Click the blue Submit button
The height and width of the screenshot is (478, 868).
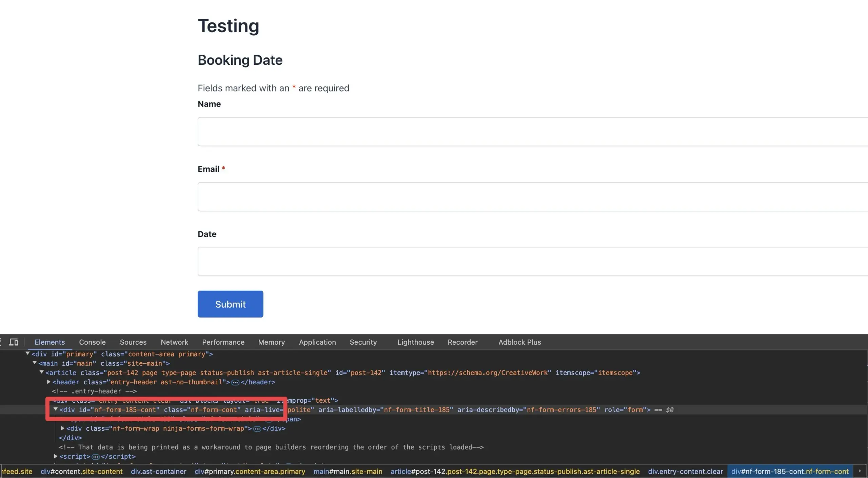[x=231, y=304]
